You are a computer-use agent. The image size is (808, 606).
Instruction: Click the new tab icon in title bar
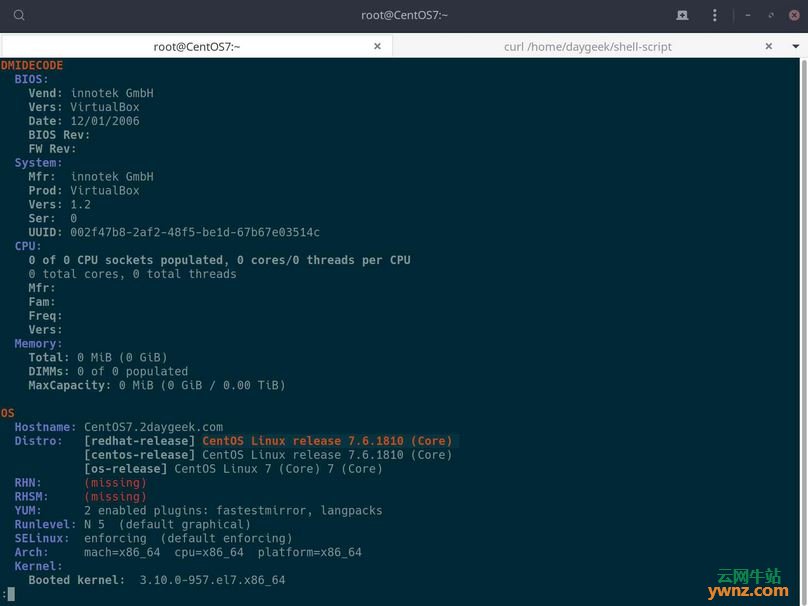point(682,15)
